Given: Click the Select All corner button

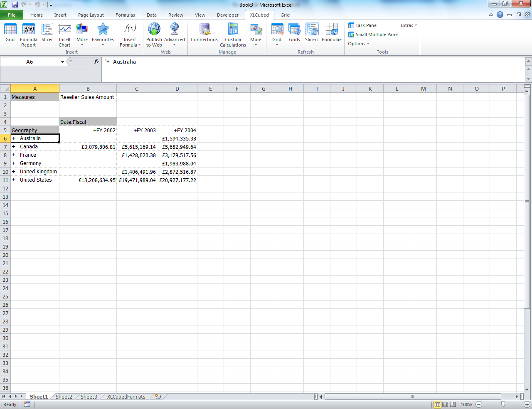Looking at the screenshot, I should [x=5, y=89].
